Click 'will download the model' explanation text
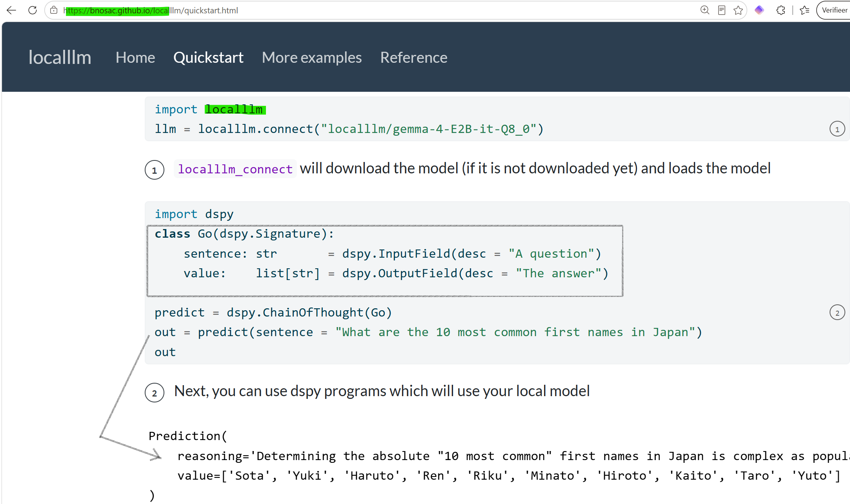This screenshot has width=850, height=504. (x=535, y=168)
